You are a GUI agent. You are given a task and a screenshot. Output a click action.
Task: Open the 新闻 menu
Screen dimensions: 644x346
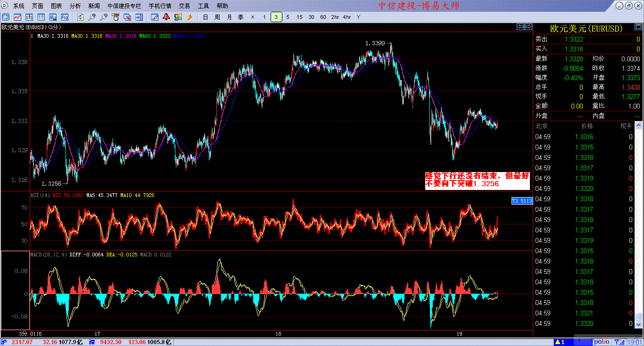point(94,6)
